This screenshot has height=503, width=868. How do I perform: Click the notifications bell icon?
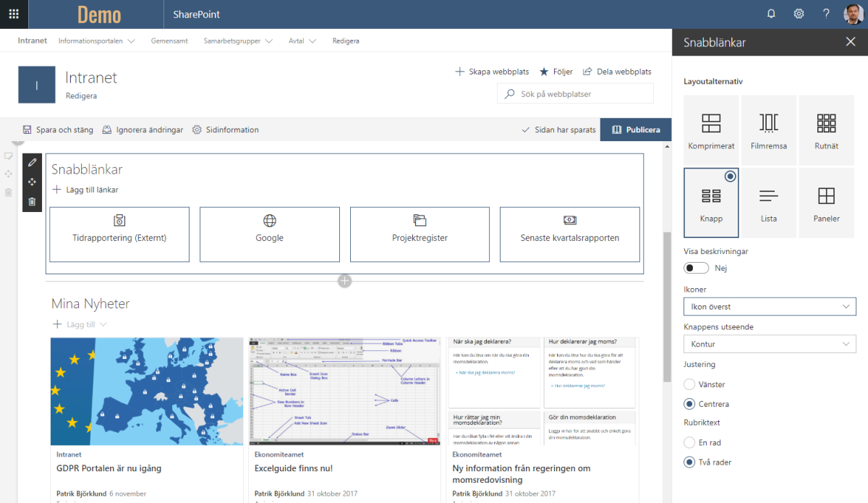pyautogui.click(x=771, y=14)
